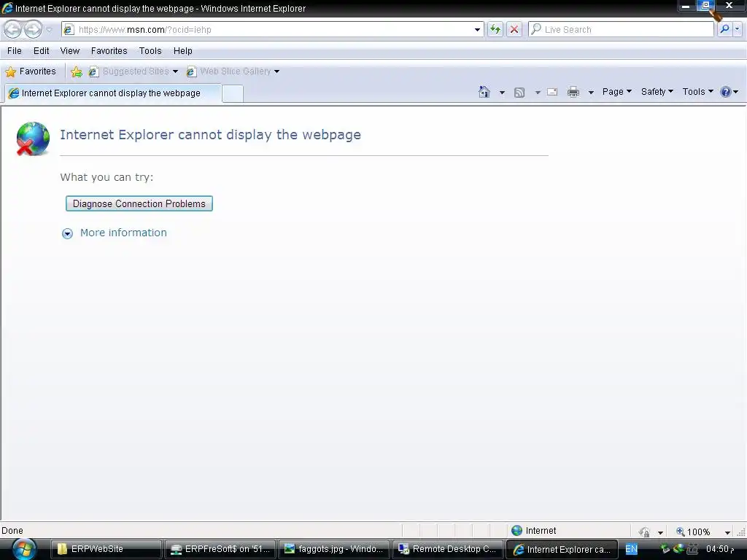Select the 'Internet Explorer cannot display' tab
Viewport: 747px width, 560px height.
(113, 93)
